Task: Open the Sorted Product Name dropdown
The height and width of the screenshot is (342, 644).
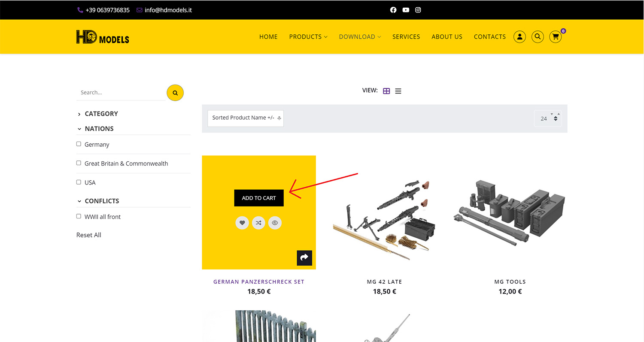Action: pos(246,118)
